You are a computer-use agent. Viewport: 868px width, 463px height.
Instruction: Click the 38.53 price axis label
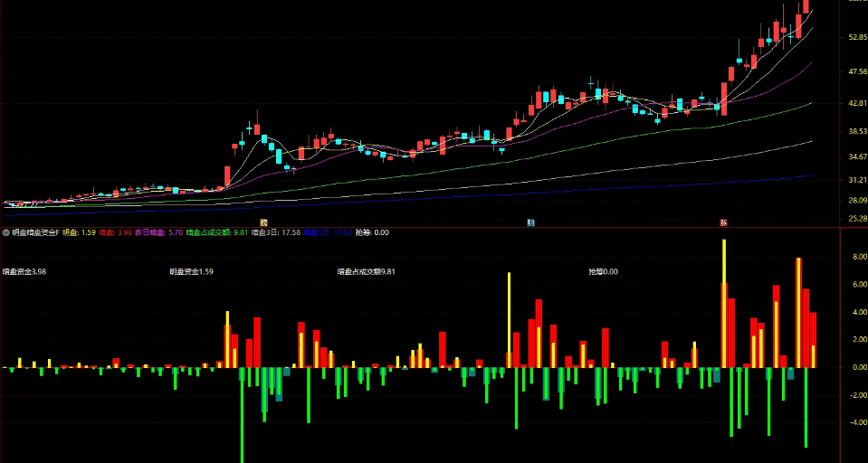(x=858, y=132)
